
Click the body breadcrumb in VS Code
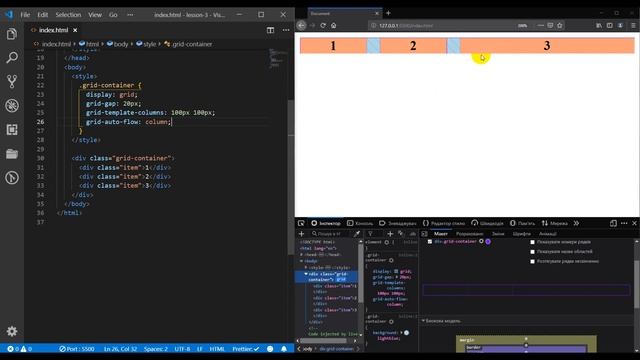pos(118,44)
